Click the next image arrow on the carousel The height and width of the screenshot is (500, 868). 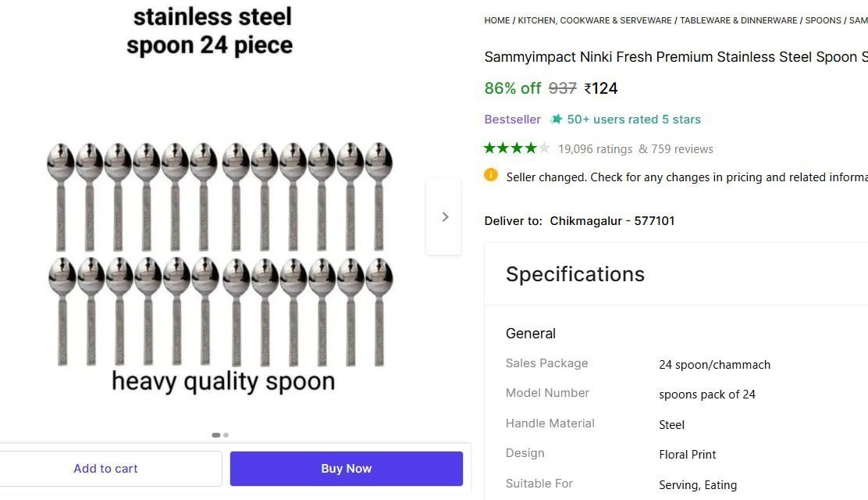(444, 216)
